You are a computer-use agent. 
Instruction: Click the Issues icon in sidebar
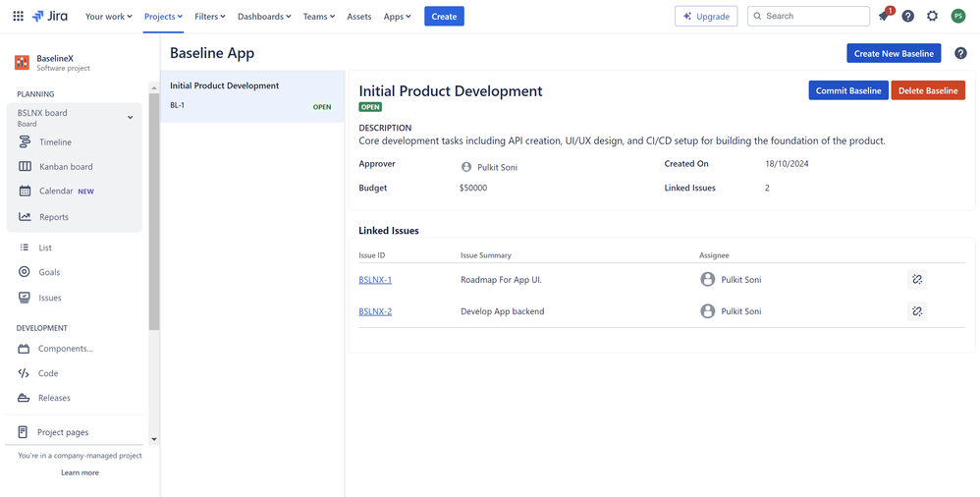pyautogui.click(x=25, y=298)
